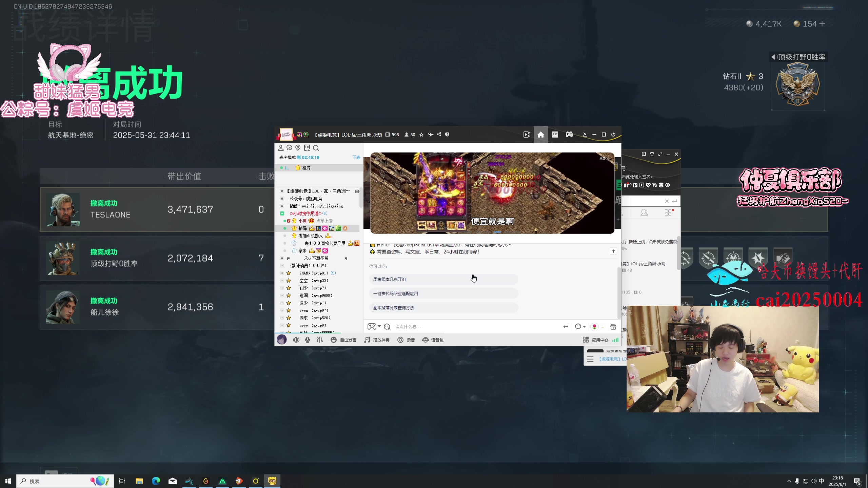This screenshot has height=488, width=868.
Task: Report the channel via the shield icon
Action: [447, 135]
